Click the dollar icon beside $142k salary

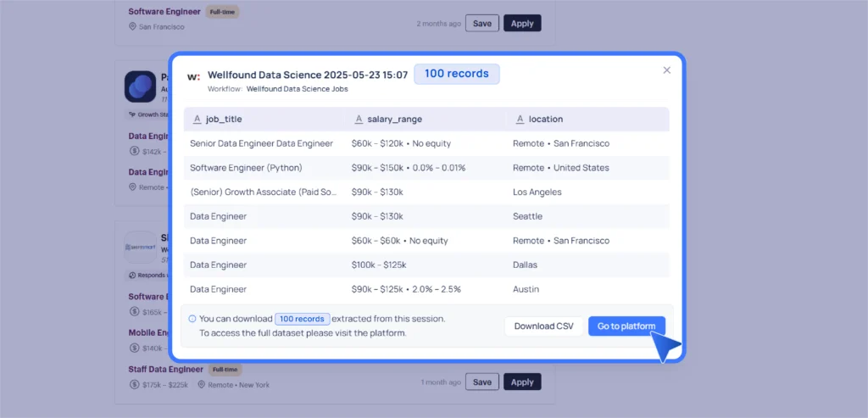coord(134,151)
